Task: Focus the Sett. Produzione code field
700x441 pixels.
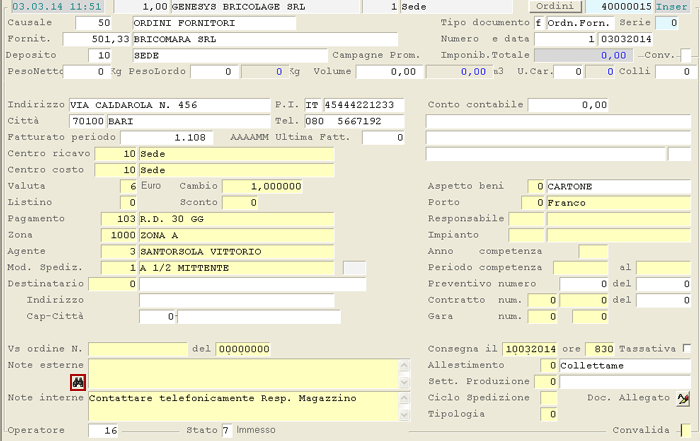Action: click(x=546, y=382)
